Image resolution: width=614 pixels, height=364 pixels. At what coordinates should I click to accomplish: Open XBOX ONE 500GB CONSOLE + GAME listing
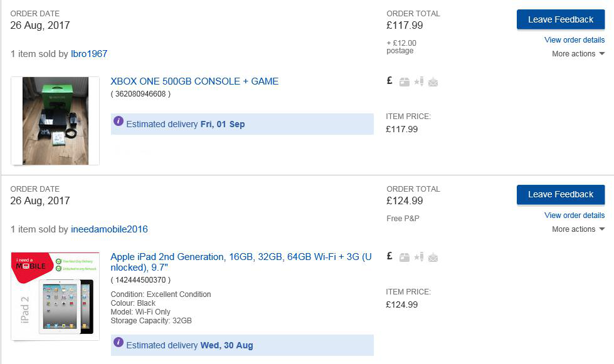(x=194, y=81)
